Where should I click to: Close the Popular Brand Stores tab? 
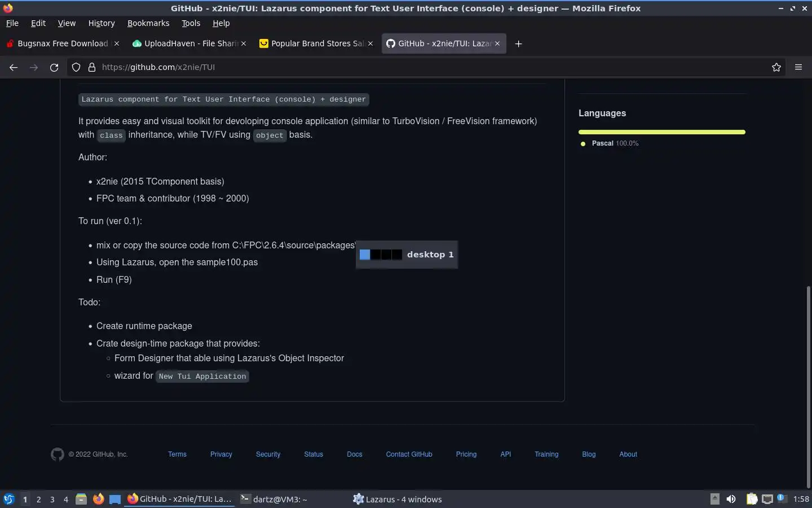click(370, 43)
